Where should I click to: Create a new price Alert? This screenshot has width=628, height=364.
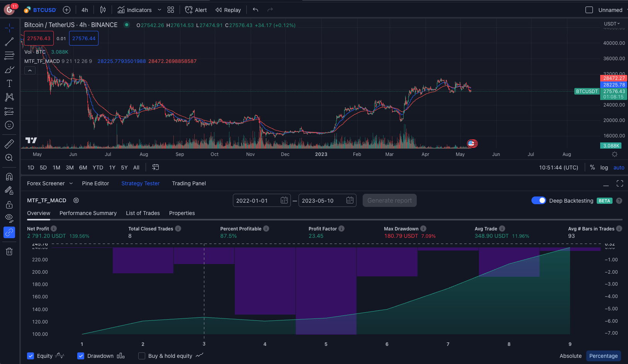(196, 10)
